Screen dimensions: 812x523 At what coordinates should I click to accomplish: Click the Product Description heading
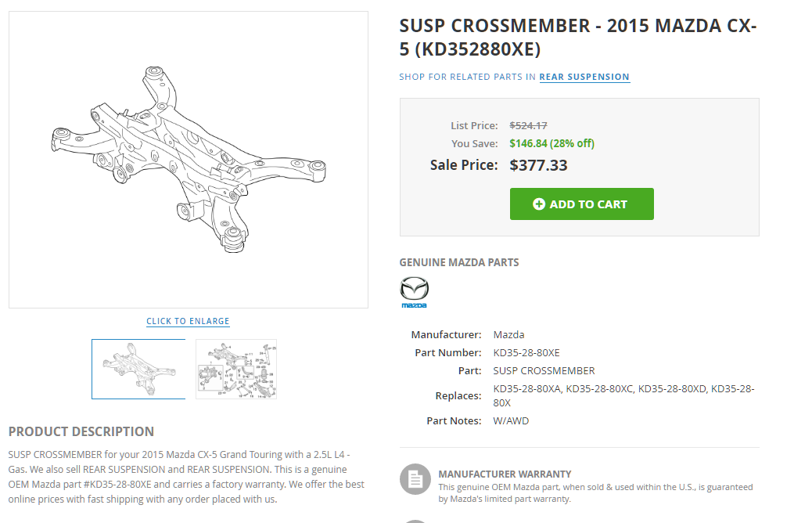pyautogui.click(x=81, y=431)
